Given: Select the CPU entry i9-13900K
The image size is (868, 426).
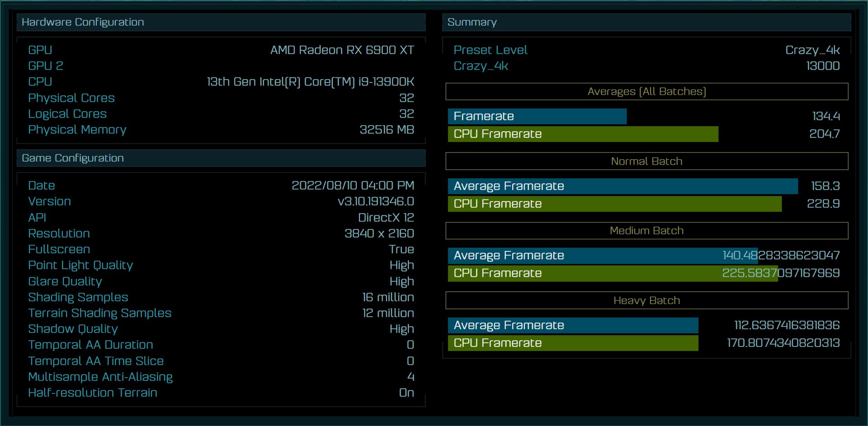Looking at the screenshot, I should 311,82.
